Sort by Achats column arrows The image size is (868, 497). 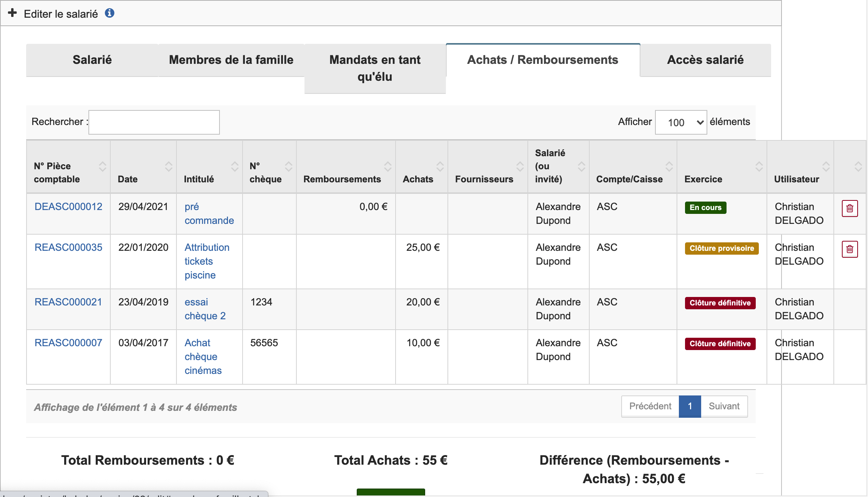click(x=440, y=167)
